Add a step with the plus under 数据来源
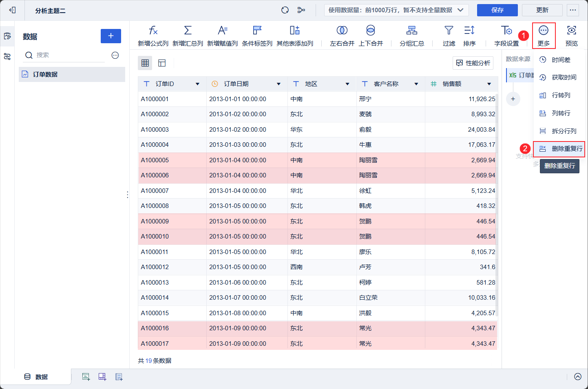Viewport: 588px width, 389px height. coord(513,99)
